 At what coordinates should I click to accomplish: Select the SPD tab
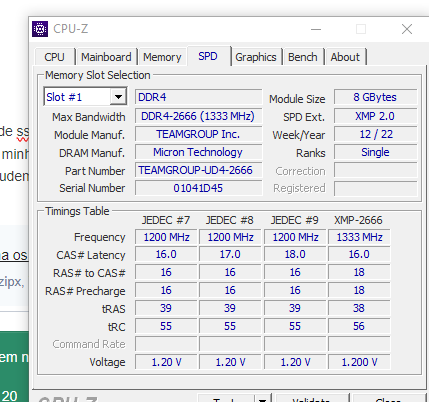click(208, 56)
